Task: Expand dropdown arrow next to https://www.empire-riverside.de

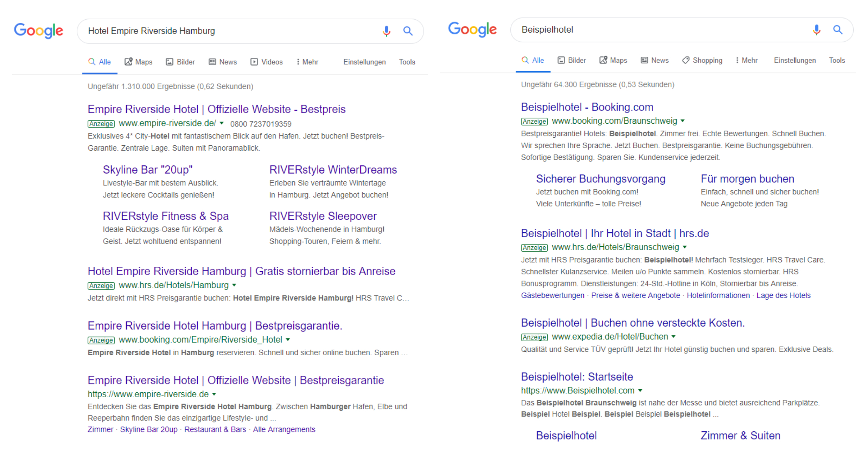Action: (214, 394)
